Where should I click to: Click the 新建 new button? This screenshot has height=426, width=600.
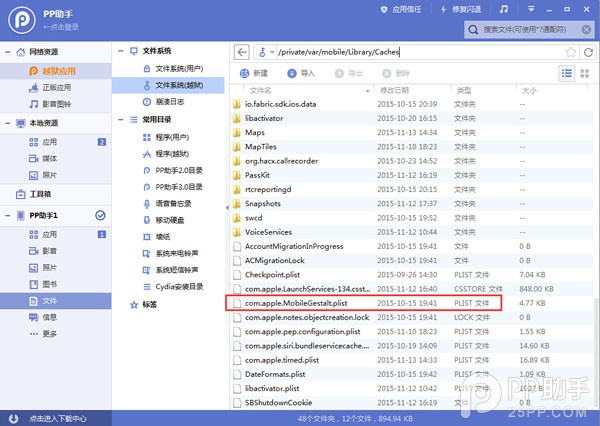pyautogui.click(x=253, y=73)
